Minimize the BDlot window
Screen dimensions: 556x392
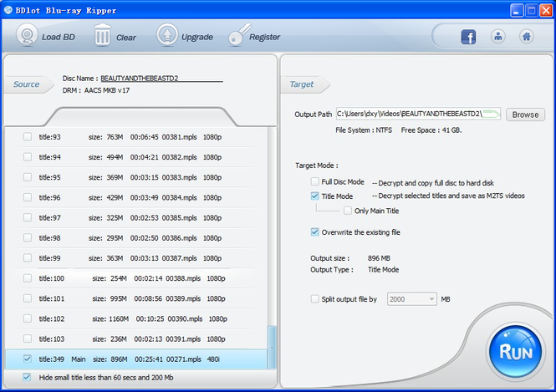pyautogui.click(x=517, y=11)
